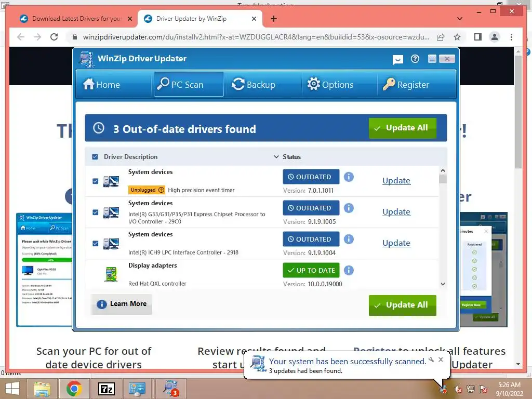This screenshot has height=399, width=532.
Task: Click the driver list scroll up arrow
Action: click(x=443, y=170)
